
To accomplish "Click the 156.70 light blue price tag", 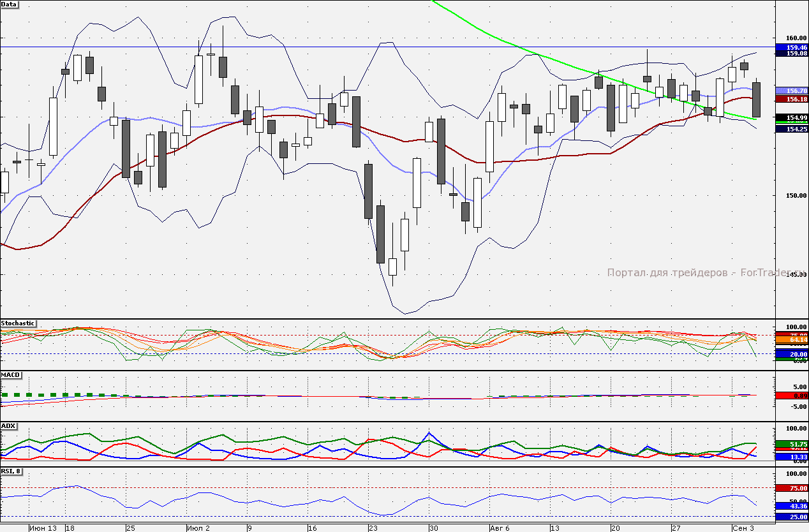I will 792,92.
